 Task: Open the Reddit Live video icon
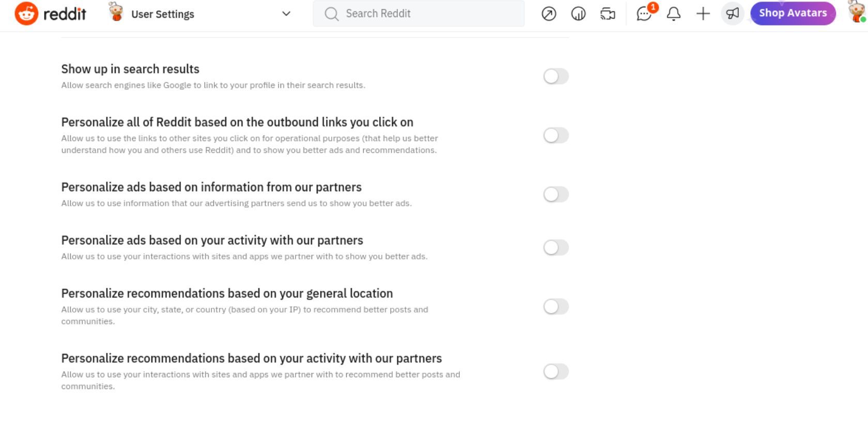[x=608, y=14]
